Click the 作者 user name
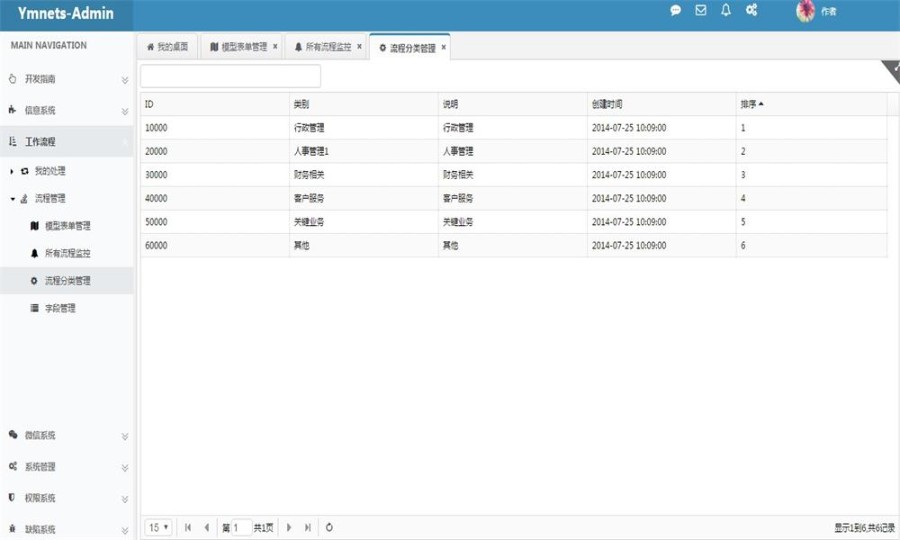The height and width of the screenshot is (540, 900). [x=829, y=11]
